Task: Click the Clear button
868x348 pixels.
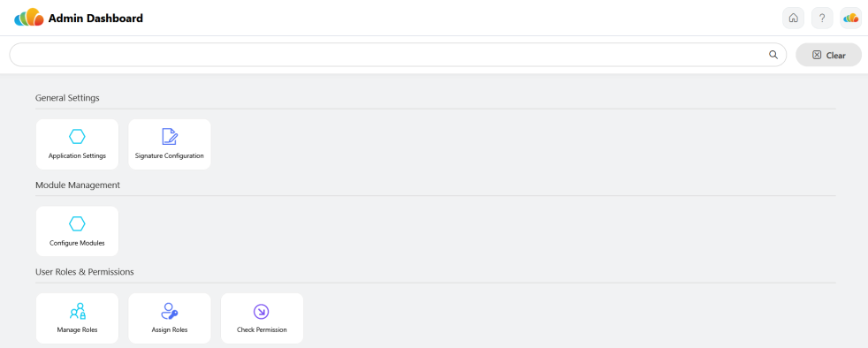Action: coord(829,55)
